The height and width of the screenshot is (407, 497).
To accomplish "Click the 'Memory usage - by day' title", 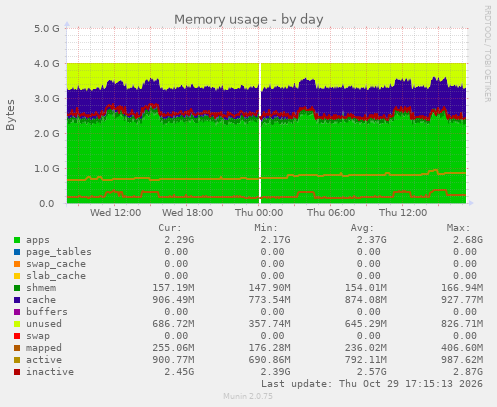I will [x=249, y=19].
